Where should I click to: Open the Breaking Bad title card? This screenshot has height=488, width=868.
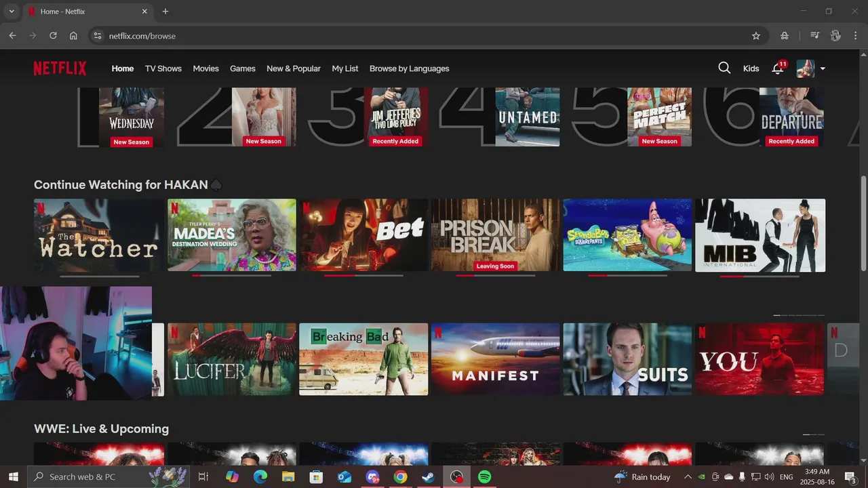[363, 359]
